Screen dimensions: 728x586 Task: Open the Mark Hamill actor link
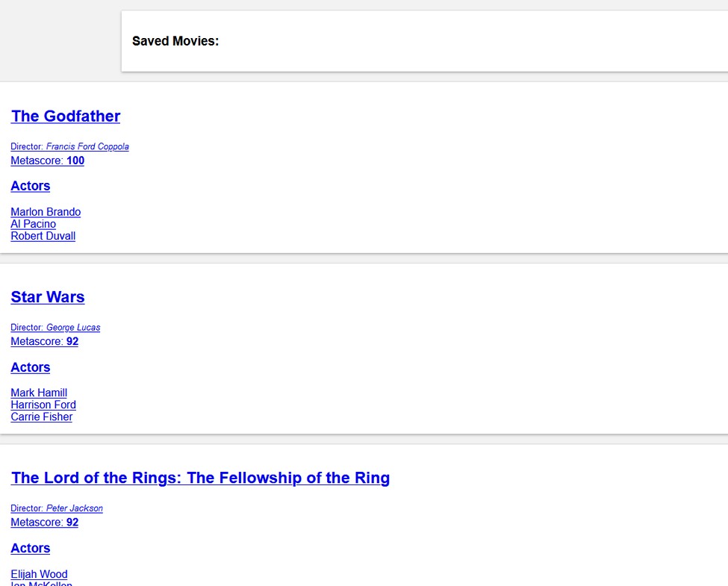coord(39,393)
